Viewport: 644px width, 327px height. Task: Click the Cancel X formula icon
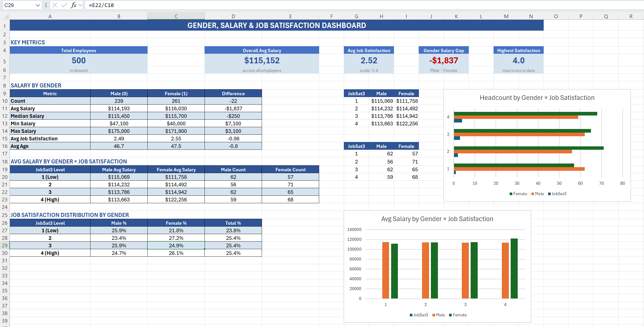55,5
